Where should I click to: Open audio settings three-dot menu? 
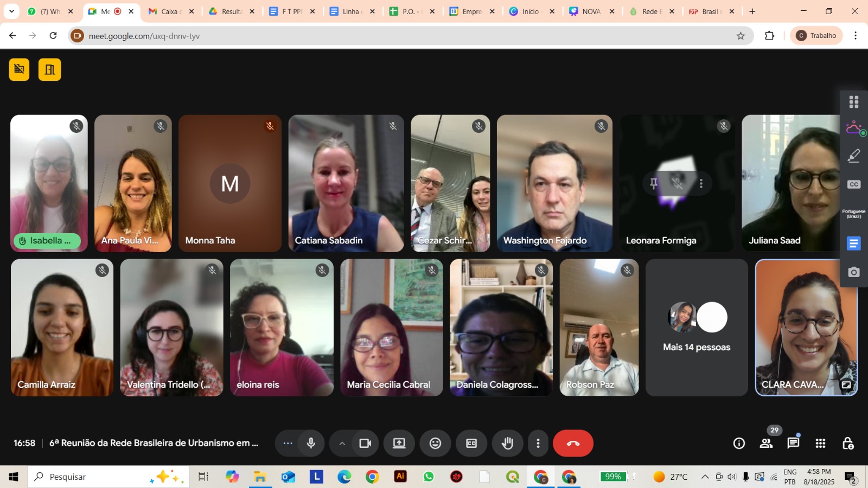pyautogui.click(x=288, y=444)
